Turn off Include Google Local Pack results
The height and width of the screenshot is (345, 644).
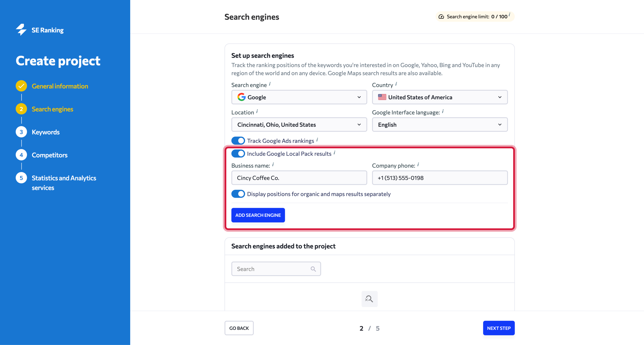(x=238, y=153)
